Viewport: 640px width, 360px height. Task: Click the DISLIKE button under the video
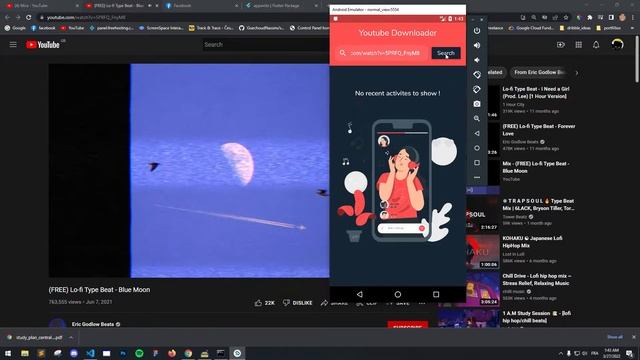[x=298, y=303]
